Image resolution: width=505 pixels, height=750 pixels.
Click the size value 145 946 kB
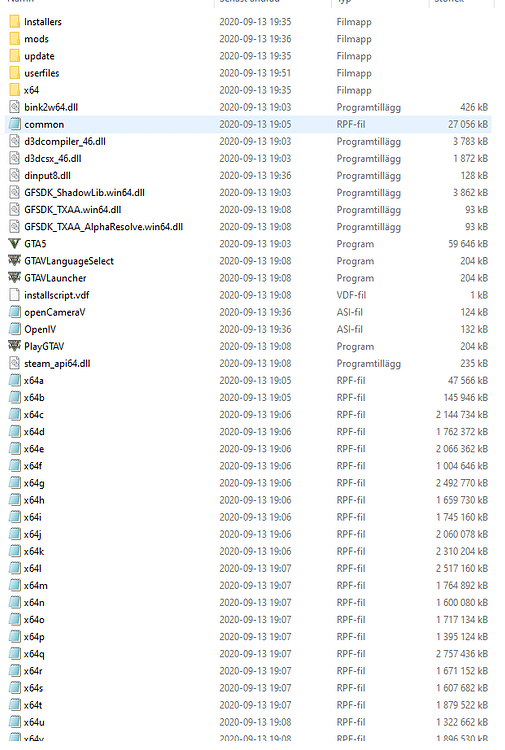pyautogui.click(x=466, y=397)
